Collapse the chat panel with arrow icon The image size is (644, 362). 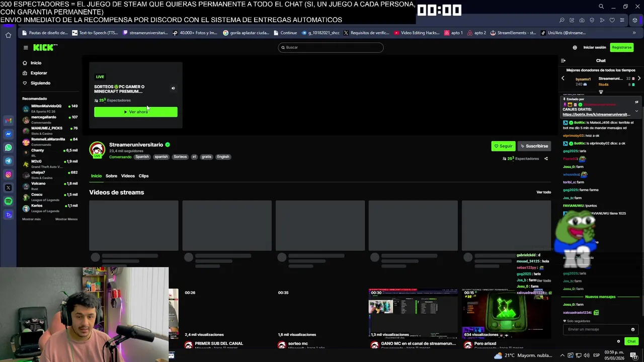(563, 60)
